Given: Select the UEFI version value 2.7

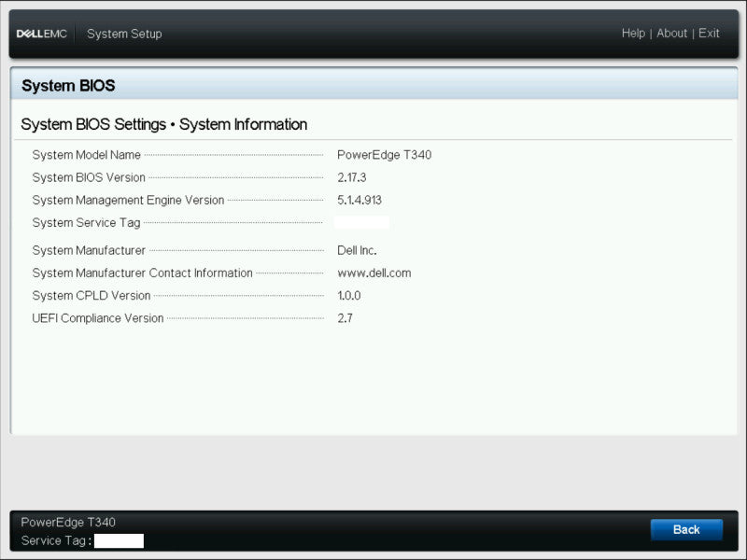Looking at the screenshot, I should [x=345, y=318].
